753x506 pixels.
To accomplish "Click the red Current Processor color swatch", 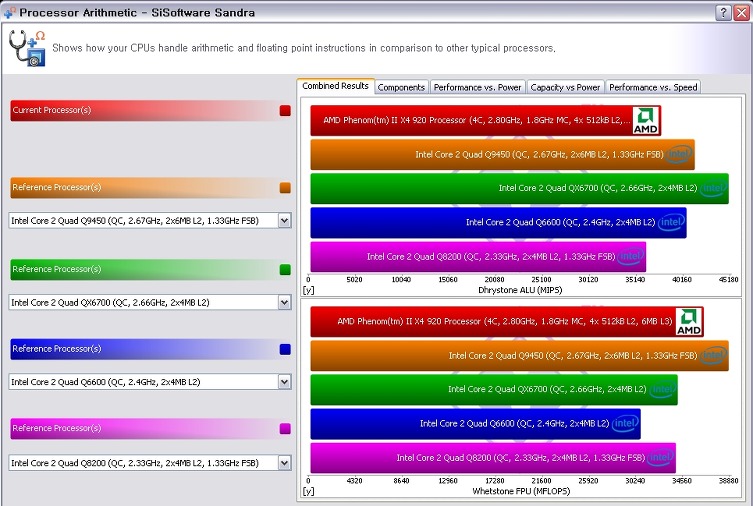I will click(x=285, y=110).
